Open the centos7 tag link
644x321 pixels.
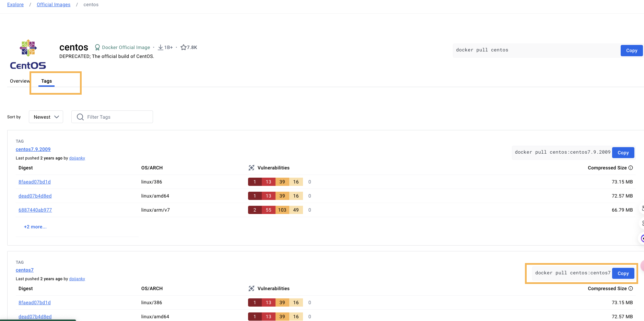click(x=25, y=270)
